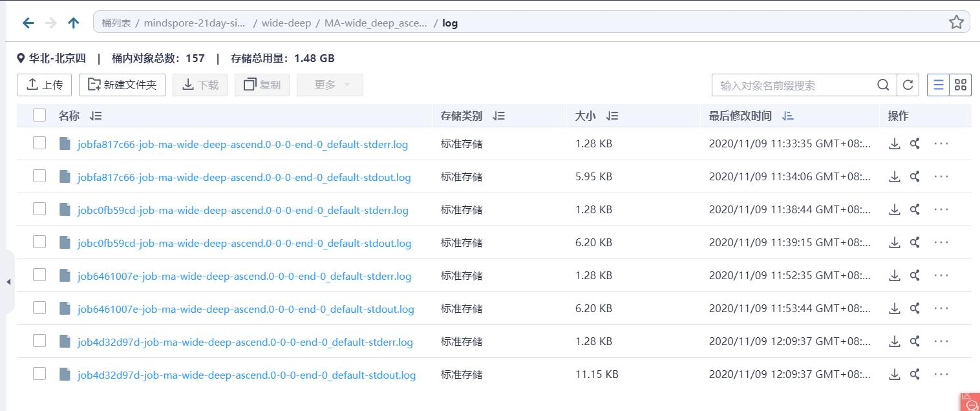This screenshot has width=980, height=411.
Task: Click 新建文件夹 to create a folder
Action: (122, 85)
